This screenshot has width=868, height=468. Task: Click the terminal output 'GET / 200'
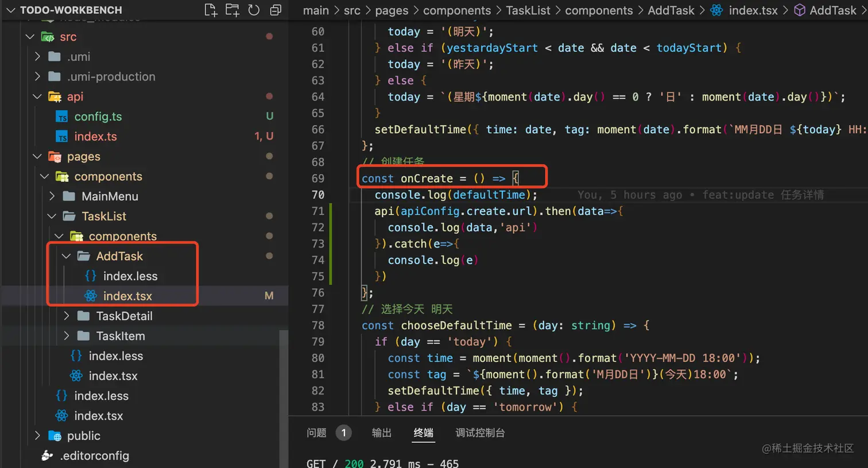[x=335, y=463]
